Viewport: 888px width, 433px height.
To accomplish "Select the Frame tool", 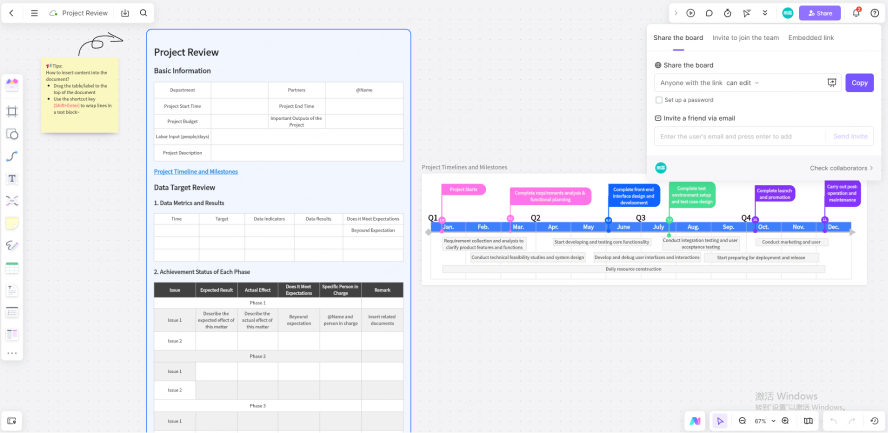I will click(12, 112).
